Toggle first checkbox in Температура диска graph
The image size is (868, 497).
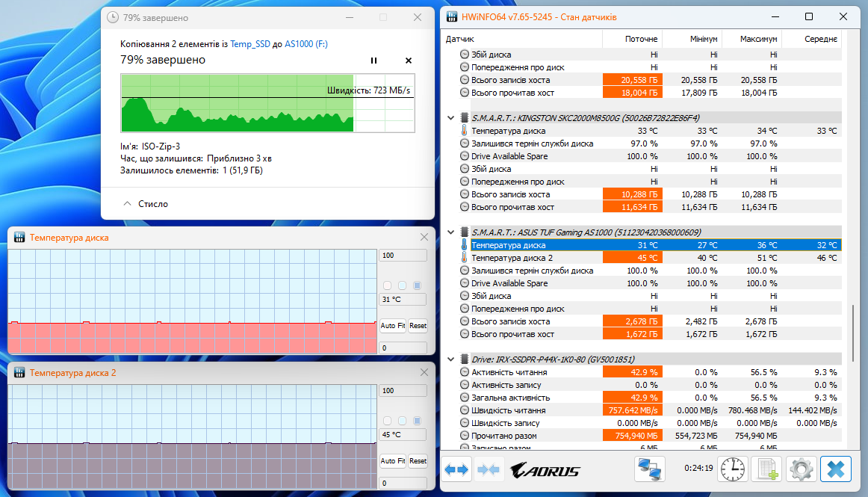point(388,285)
